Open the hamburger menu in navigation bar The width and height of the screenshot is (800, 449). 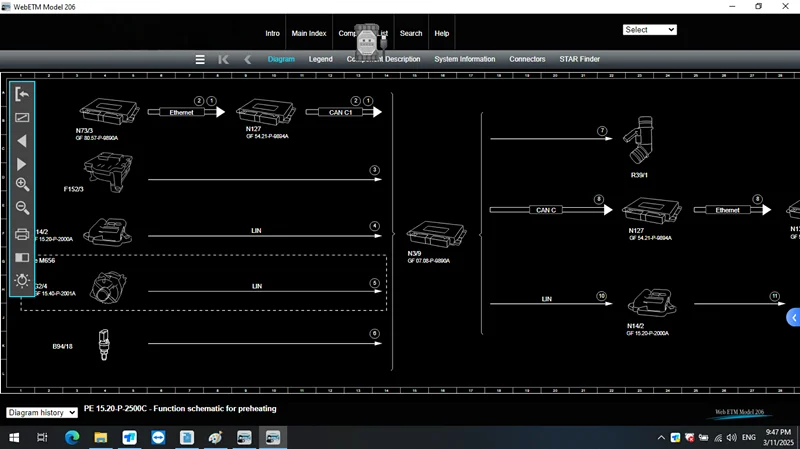click(200, 59)
